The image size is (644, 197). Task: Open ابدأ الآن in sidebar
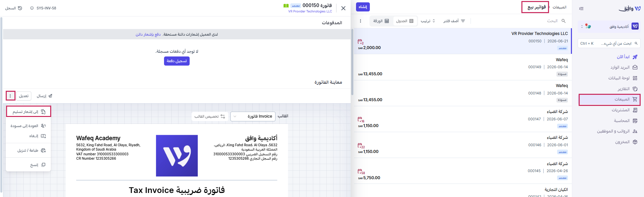(626, 57)
